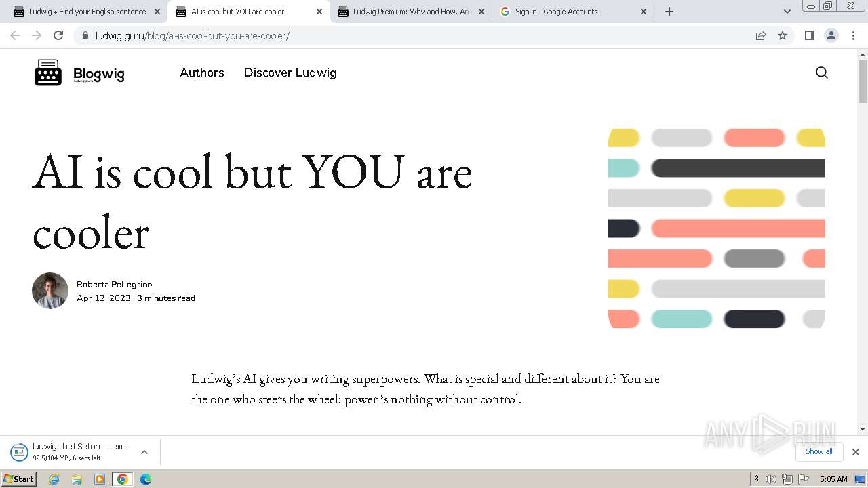Viewport: 868px width, 488px height.
Task: View site info via the padlock icon
Action: click(85, 35)
